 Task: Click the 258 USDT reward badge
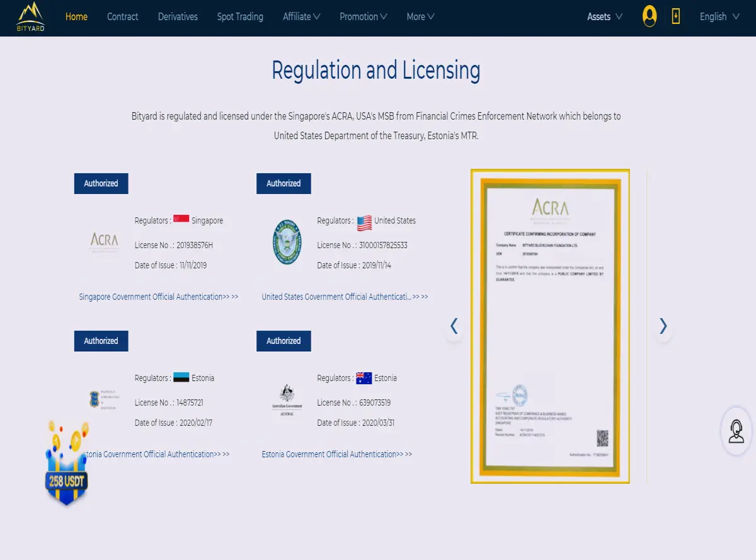coord(66,463)
